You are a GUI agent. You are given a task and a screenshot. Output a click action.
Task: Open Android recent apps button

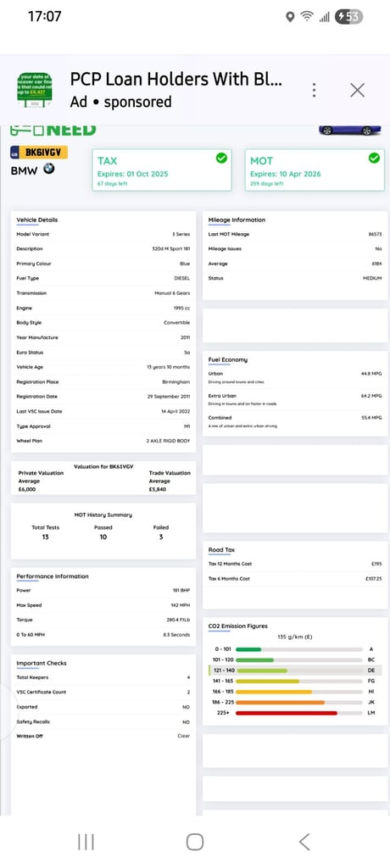tap(86, 842)
